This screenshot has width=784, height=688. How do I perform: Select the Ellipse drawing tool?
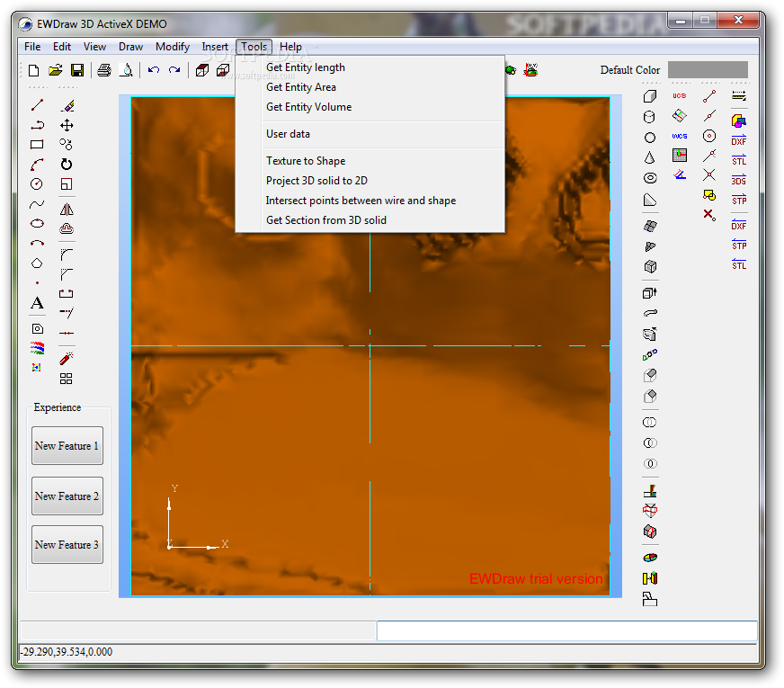[x=37, y=224]
